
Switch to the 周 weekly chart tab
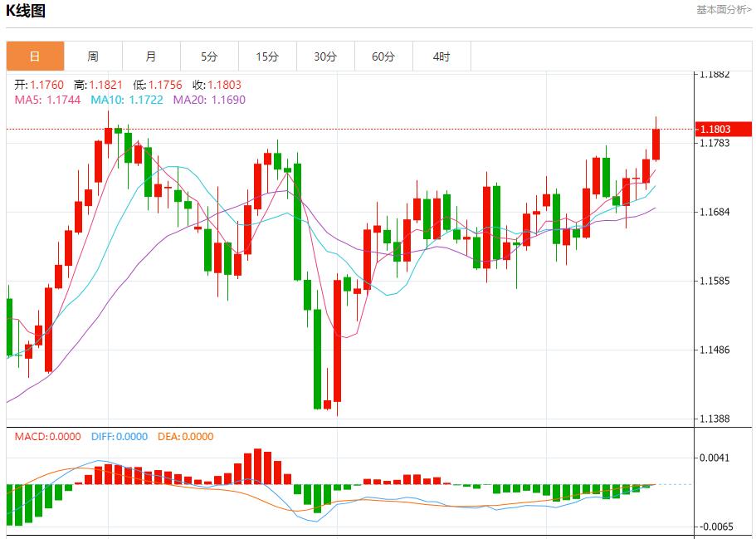pyautogui.click(x=91, y=56)
